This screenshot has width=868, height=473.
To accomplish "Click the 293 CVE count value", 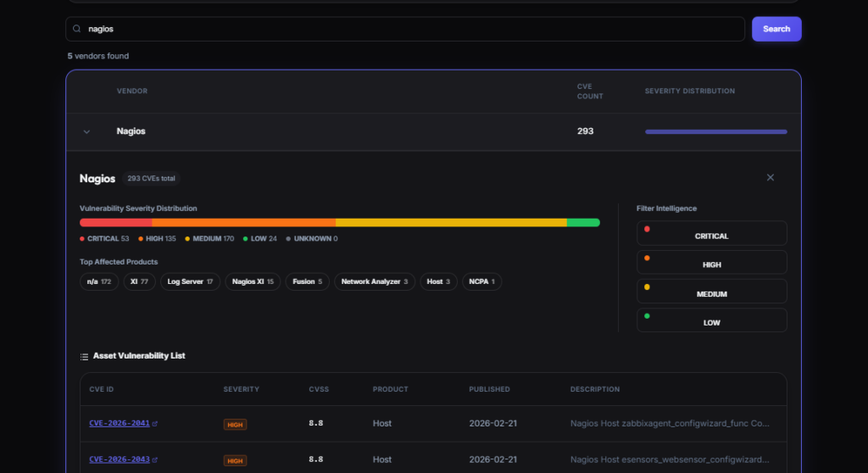I will (x=585, y=131).
